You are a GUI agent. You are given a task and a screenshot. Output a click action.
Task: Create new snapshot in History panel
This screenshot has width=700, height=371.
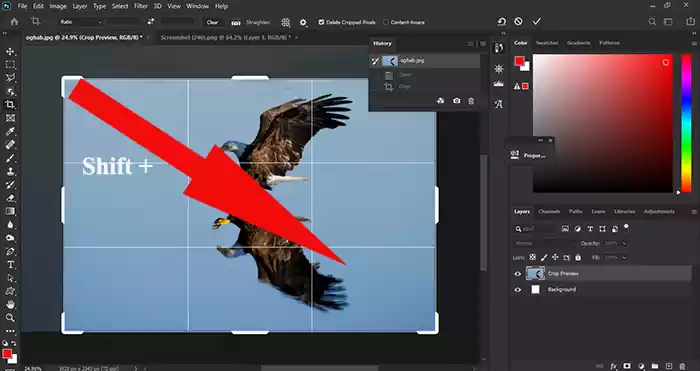(x=456, y=101)
